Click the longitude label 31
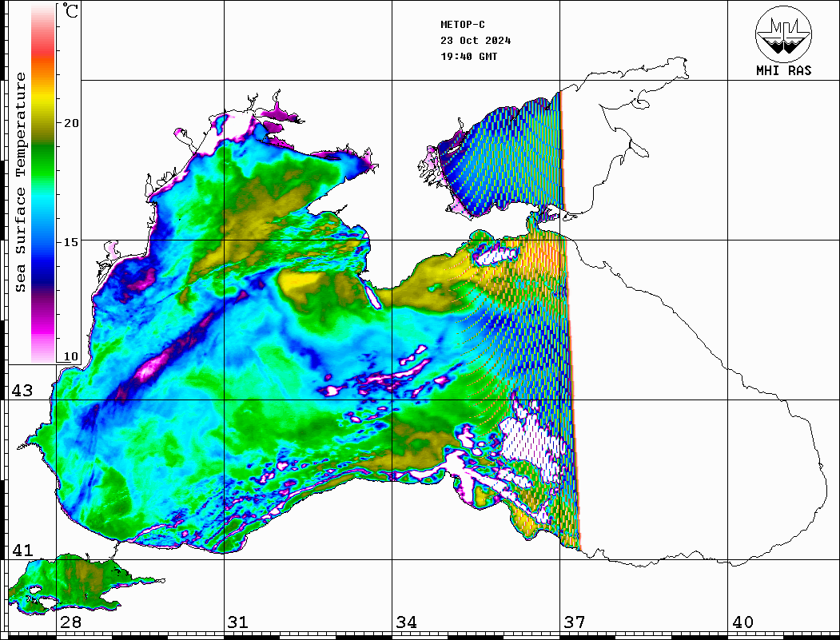This screenshot has height=640, width=840. tap(238, 622)
